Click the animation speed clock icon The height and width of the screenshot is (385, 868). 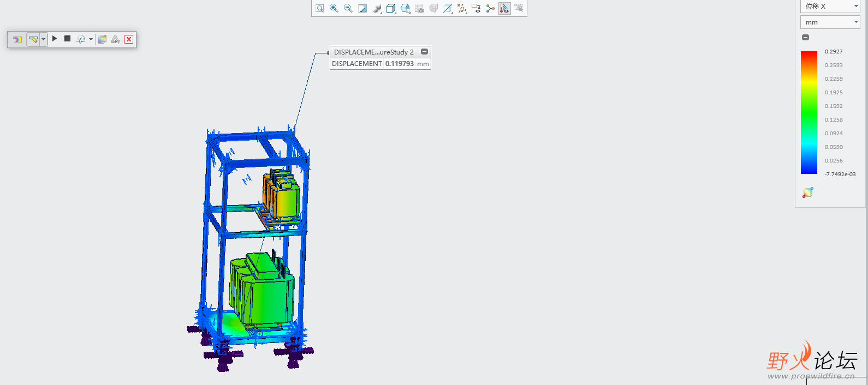(x=81, y=39)
